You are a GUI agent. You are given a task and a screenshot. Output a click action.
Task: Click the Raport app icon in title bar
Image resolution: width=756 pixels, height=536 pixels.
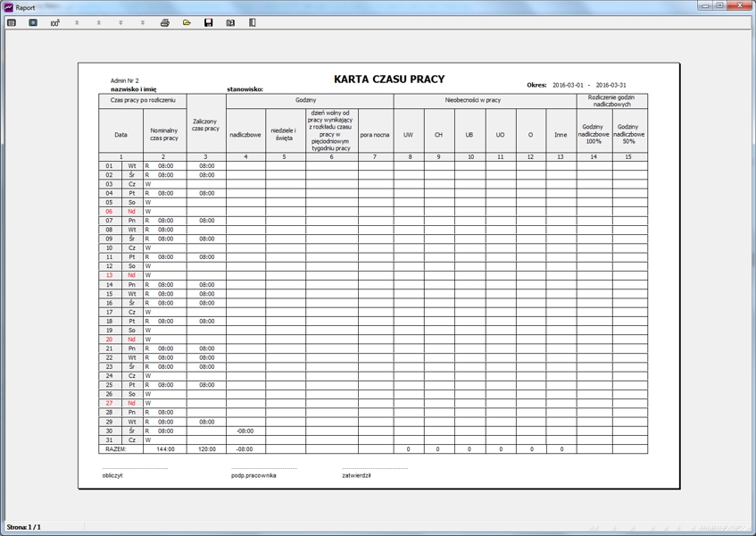(8, 6)
